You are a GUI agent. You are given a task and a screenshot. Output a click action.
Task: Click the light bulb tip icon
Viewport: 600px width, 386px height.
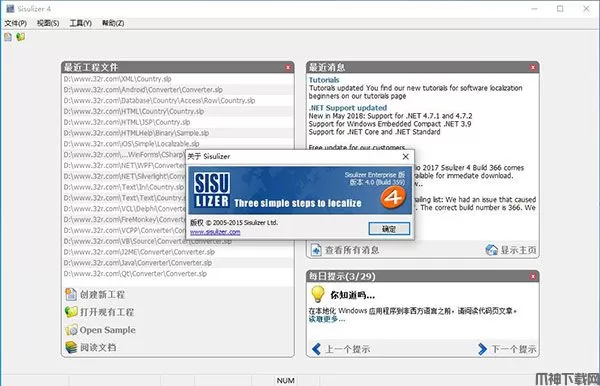(x=318, y=294)
